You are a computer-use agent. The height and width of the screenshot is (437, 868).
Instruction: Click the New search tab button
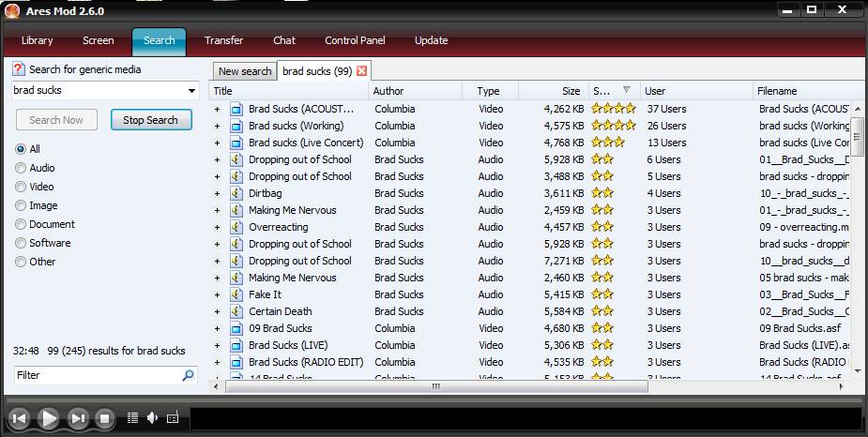pos(244,71)
